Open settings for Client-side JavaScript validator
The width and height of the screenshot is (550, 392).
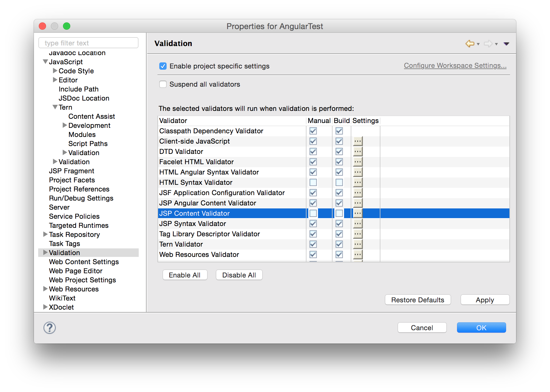358,141
